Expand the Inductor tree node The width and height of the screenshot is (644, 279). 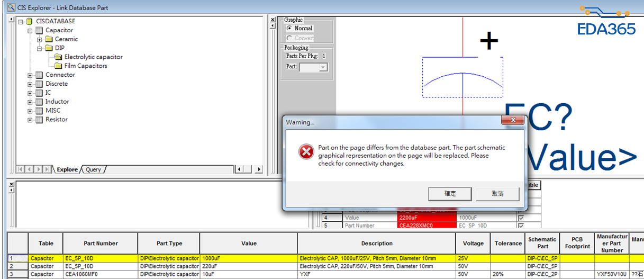[30, 102]
